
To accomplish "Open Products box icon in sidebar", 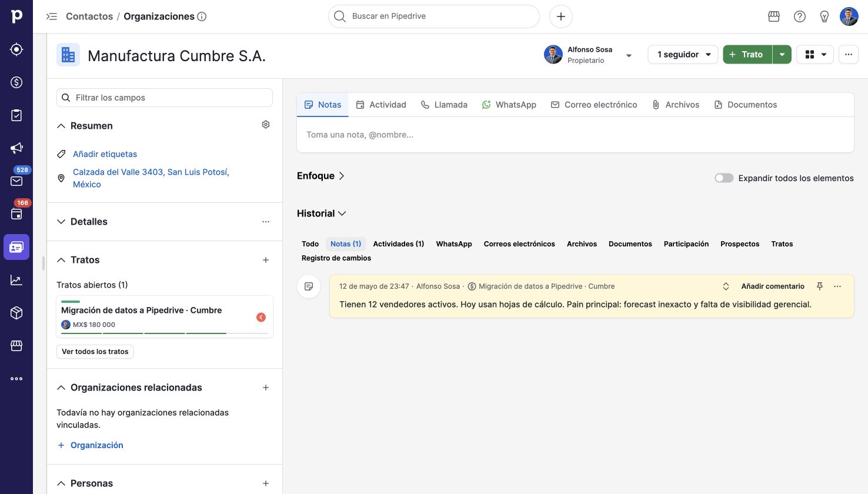I will pos(16,313).
